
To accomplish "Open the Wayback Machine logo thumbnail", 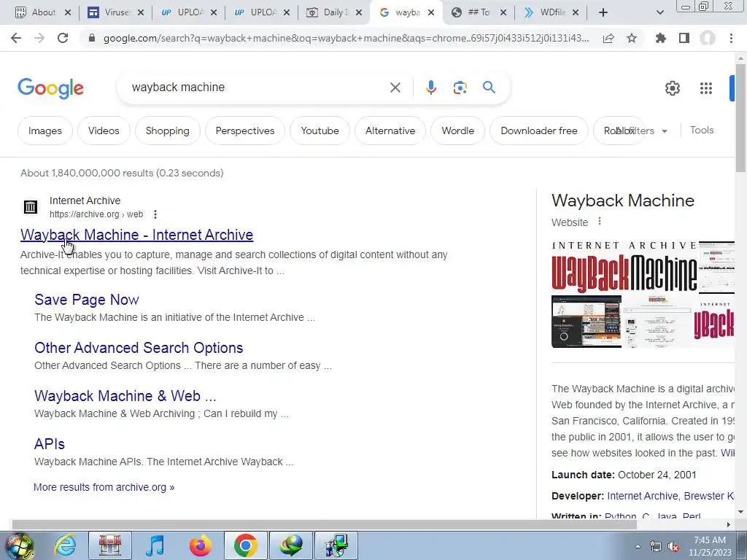I will point(624,267).
